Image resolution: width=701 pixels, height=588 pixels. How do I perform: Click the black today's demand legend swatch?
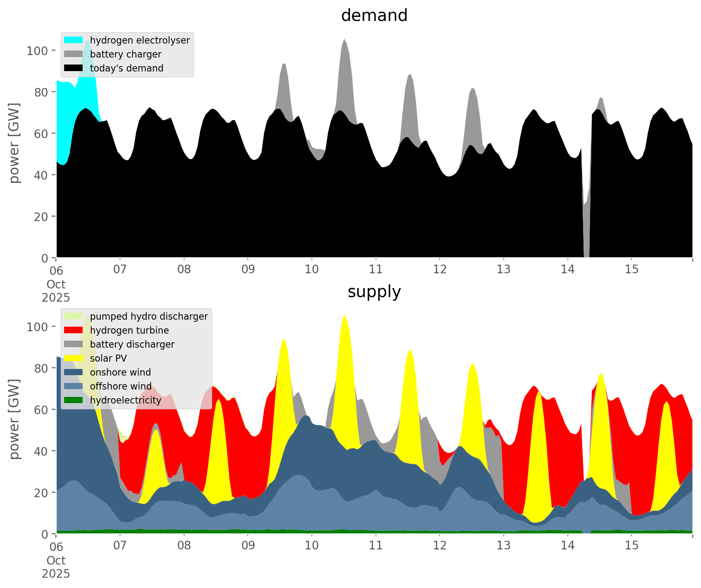click(74, 68)
